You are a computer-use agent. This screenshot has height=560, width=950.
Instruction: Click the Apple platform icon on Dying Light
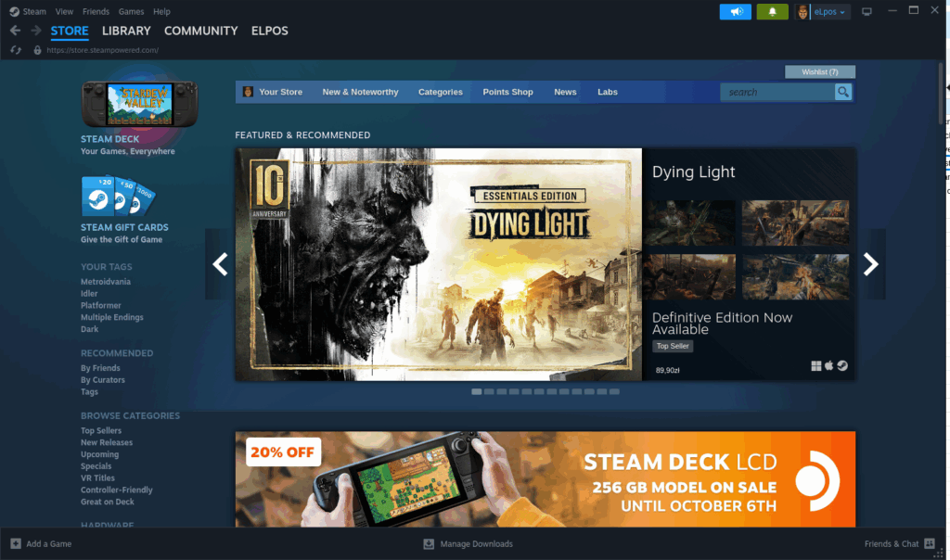pos(828,365)
